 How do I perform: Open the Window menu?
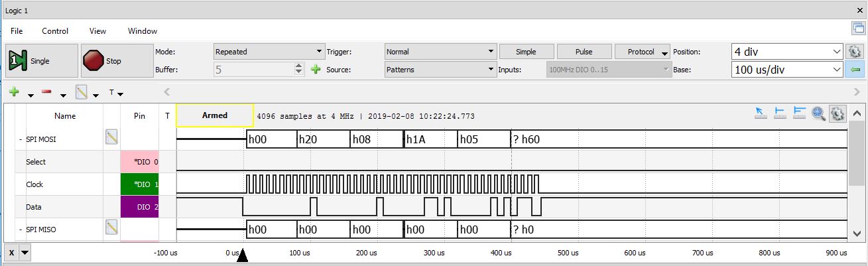coord(143,31)
